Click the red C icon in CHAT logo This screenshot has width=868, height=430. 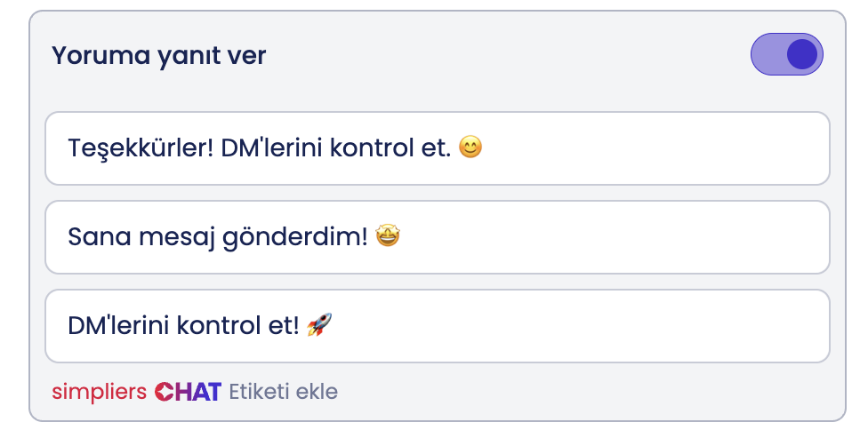(x=164, y=392)
